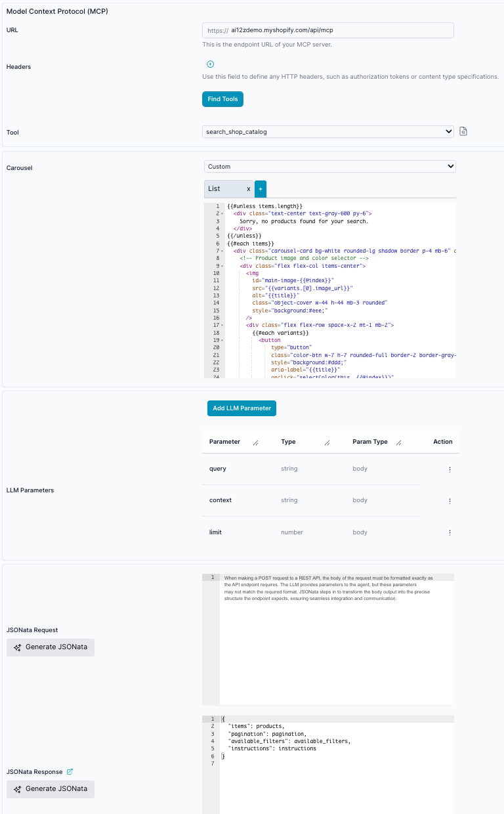This screenshot has height=814, width=504.
Task: Click '"items": products,' in Response editor
Action: [257, 726]
